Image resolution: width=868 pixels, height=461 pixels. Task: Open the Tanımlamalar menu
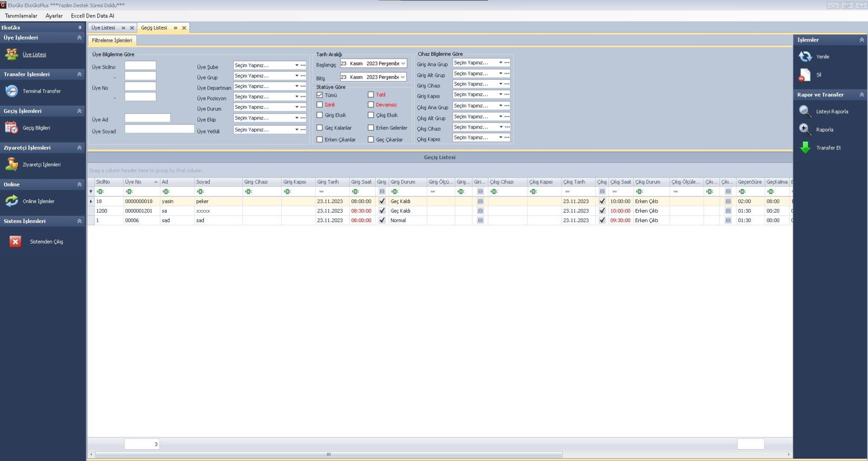[x=21, y=16]
